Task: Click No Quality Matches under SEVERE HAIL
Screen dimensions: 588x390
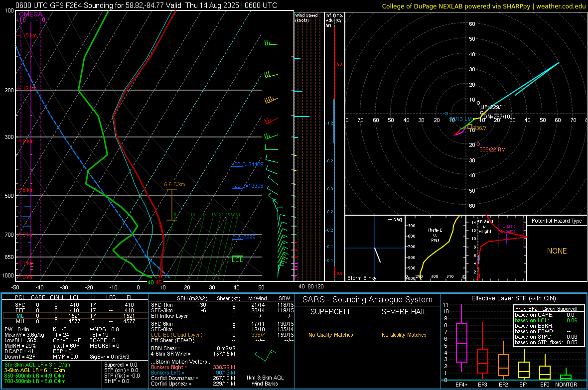Action: pos(404,335)
